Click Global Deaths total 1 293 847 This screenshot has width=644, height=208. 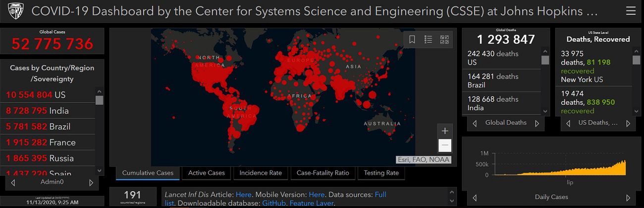click(506, 40)
